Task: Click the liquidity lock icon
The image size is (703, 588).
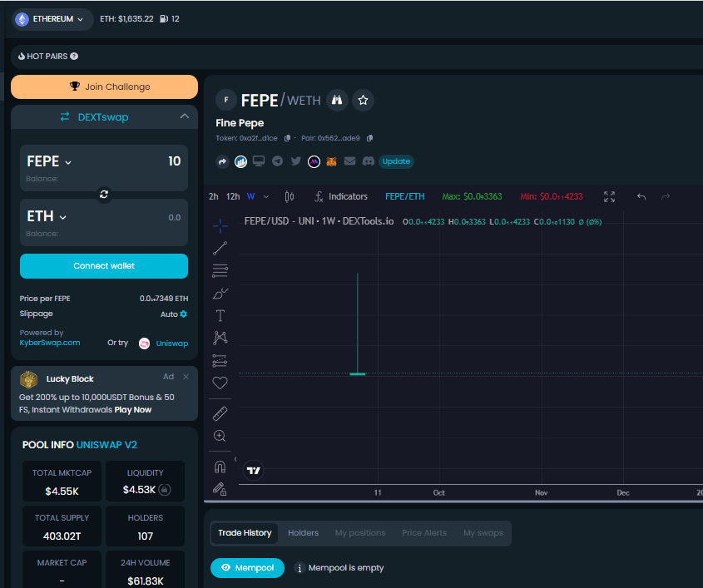Action: click(165, 490)
